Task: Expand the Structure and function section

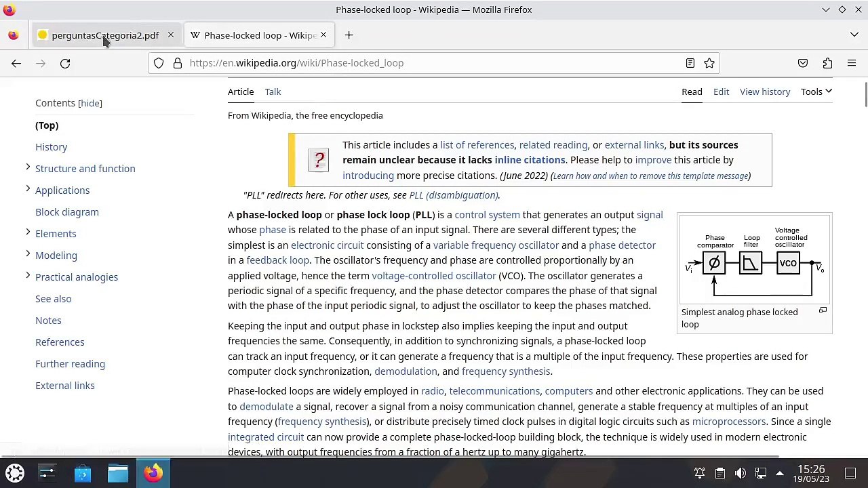Action: pos(28,168)
